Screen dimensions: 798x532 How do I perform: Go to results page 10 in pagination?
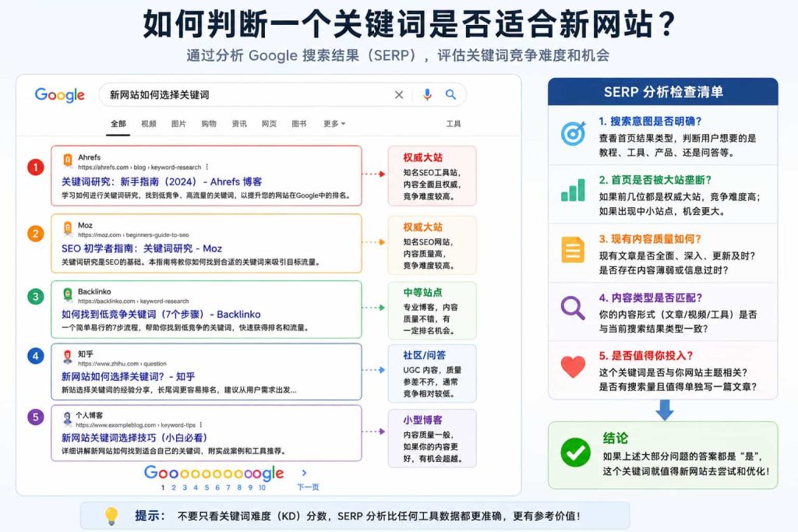[262, 488]
